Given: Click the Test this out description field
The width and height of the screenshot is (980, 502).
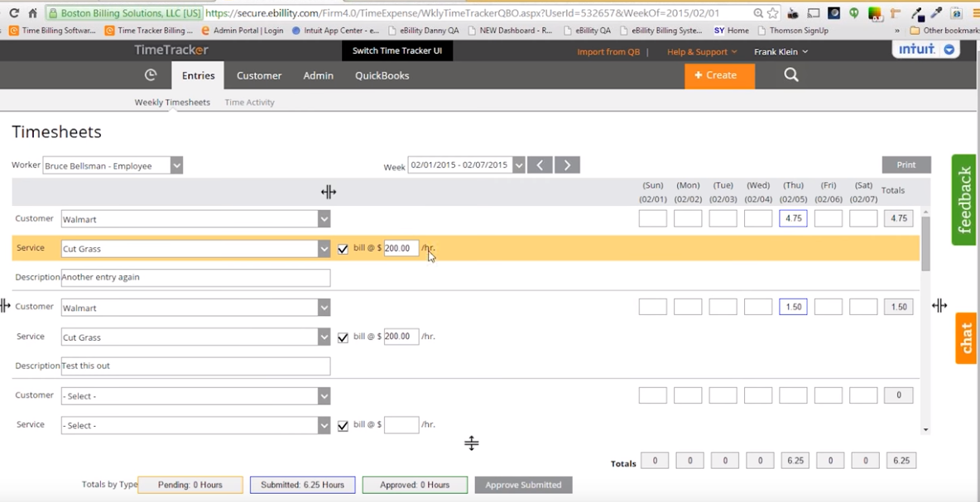Looking at the screenshot, I should click(195, 366).
